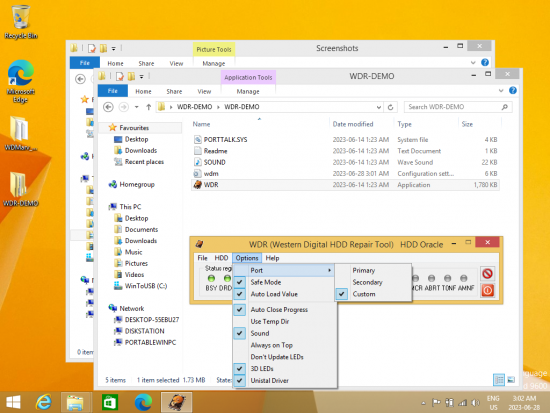Open Windows Store from taskbar

click(x=109, y=402)
